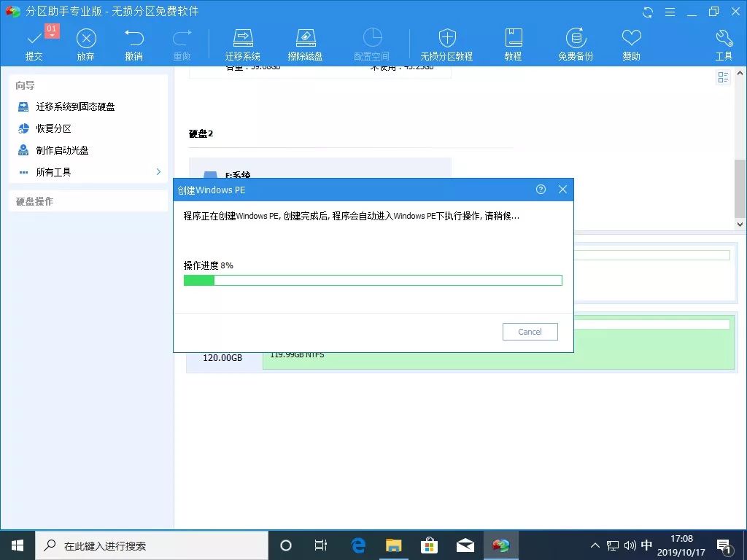Click the help question mark in dialog
This screenshot has height=560, width=747.
[541, 190]
